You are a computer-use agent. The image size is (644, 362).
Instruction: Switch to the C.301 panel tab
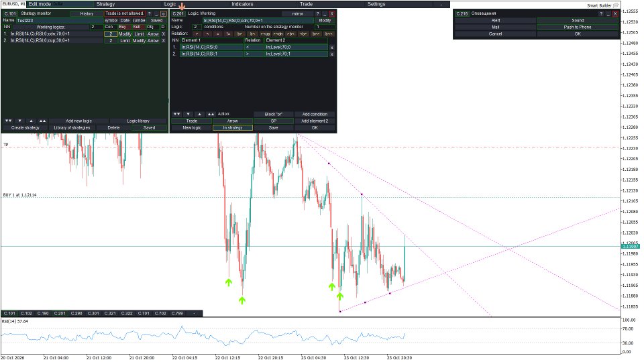93,313
